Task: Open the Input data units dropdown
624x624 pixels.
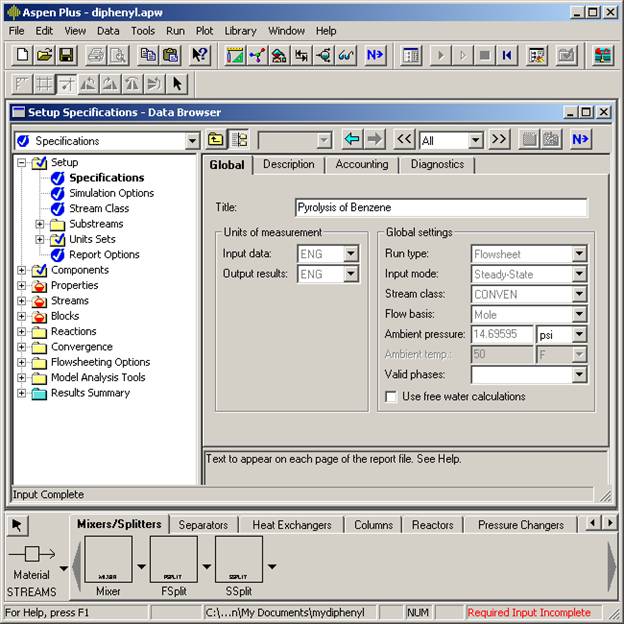Action: coord(350,254)
